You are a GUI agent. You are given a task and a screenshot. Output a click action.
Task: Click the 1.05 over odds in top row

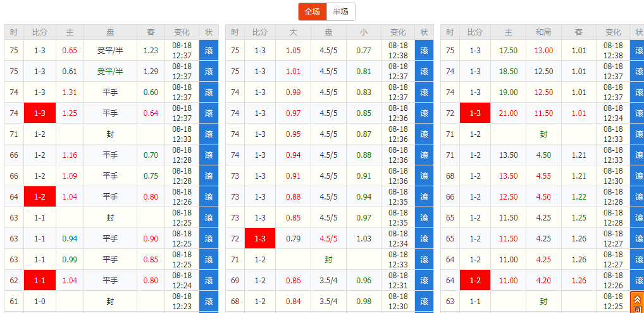click(294, 51)
